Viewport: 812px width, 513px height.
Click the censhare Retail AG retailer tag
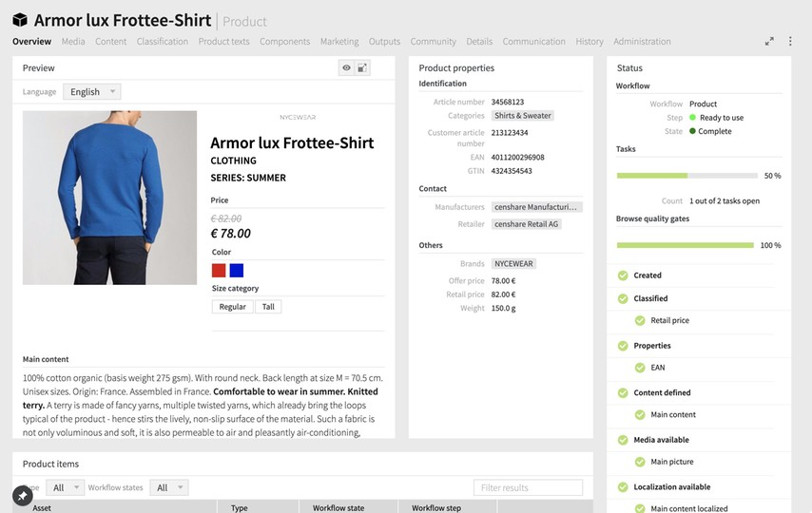pyautogui.click(x=526, y=224)
